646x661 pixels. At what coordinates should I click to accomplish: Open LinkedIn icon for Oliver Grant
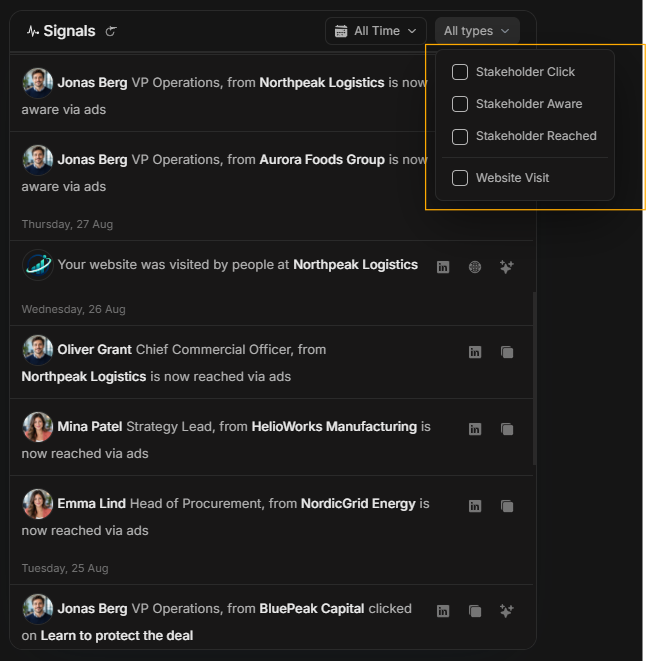[475, 352]
